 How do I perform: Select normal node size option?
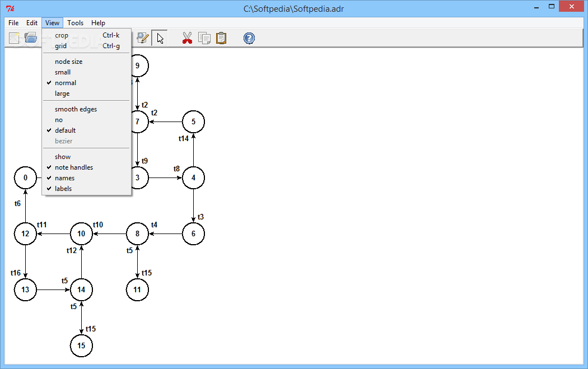coord(87,83)
